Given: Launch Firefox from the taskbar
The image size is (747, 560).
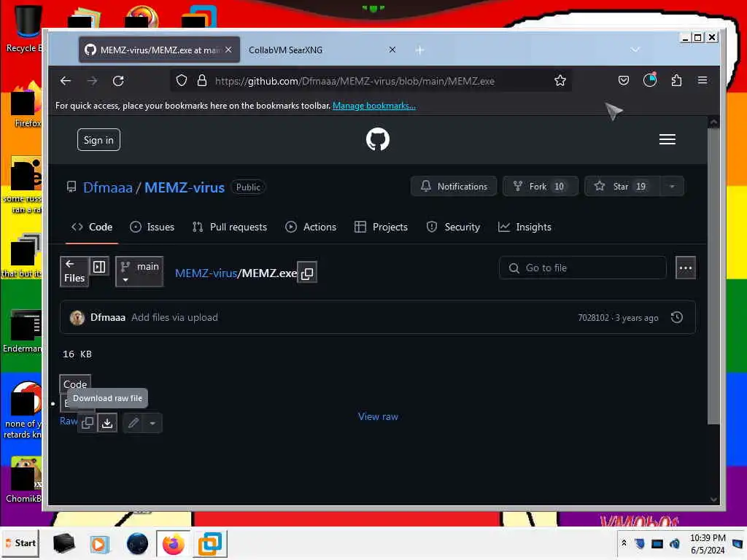Looking at the screenshot, I should [173, 544].
